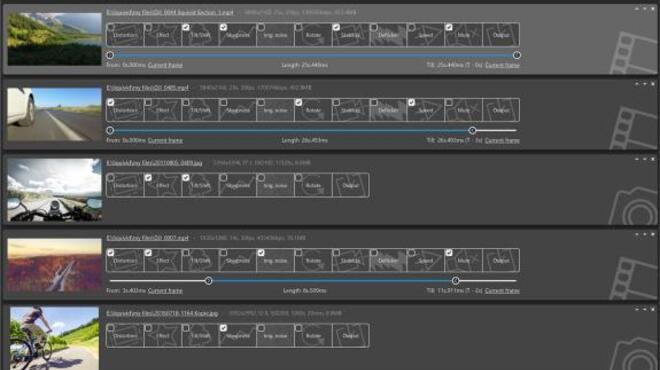Image resolution: width=660 pixels, height=370 pixels.
Task: Click the From 'Current frame' link on the car road clip
Action: click(165, 140)
